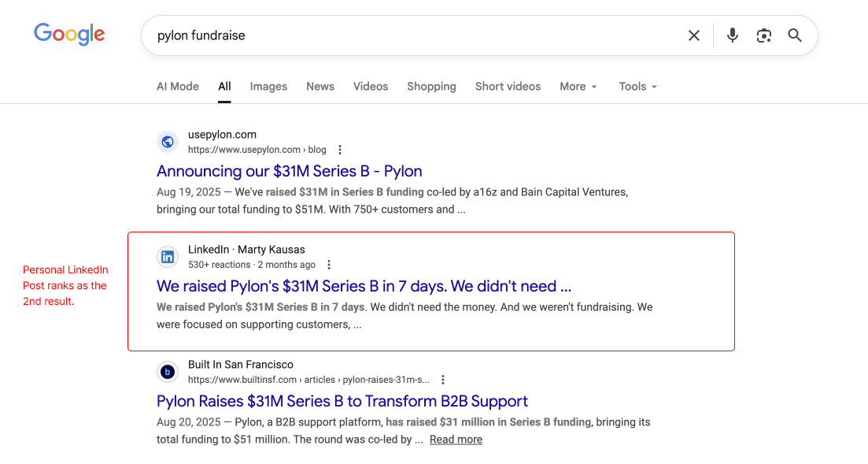The image size is (868, 464).
Task: Click Built In San Francisco source name
Action: point(241,365)
